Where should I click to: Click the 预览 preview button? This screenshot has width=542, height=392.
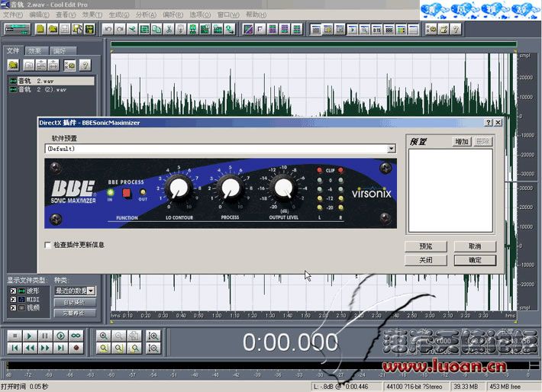point(426,246)
